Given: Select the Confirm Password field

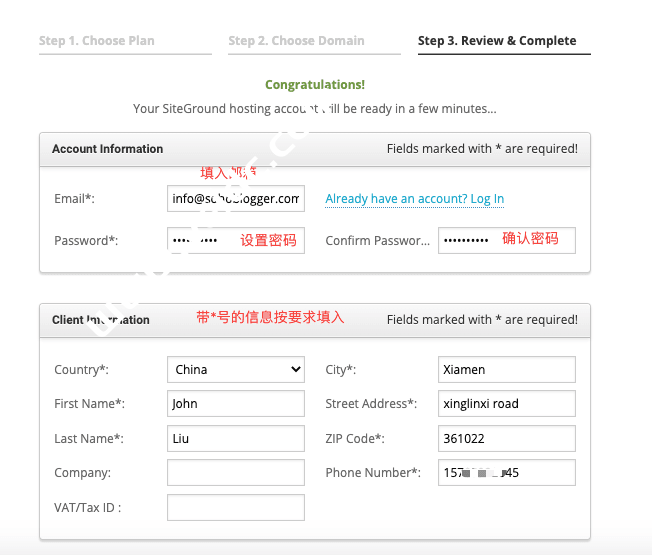Looking at the screenshot, I should 506,241.
